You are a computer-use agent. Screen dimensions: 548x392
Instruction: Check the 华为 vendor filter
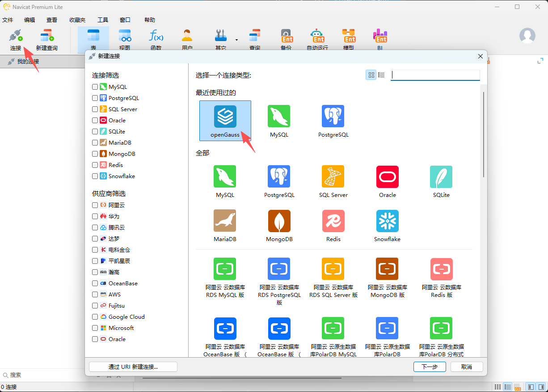(95, 217)
